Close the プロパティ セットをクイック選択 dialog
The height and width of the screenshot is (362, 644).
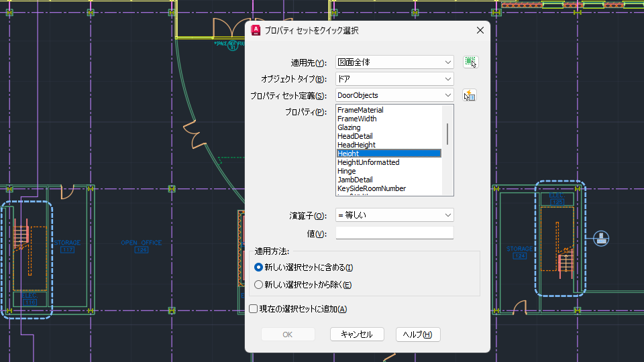tap(480, 30)
